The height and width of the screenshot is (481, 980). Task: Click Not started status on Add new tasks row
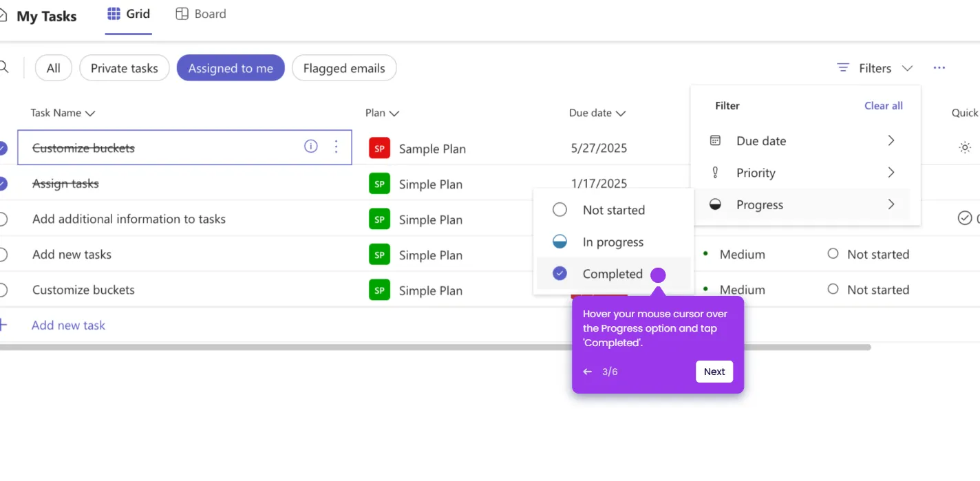pos(868,255)
